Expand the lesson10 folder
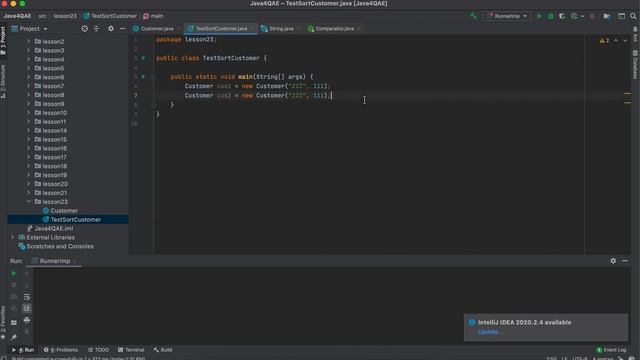Image resolution: width=640 pixels, height=360 pixels. pyautogui.click(x=29, y=113)
